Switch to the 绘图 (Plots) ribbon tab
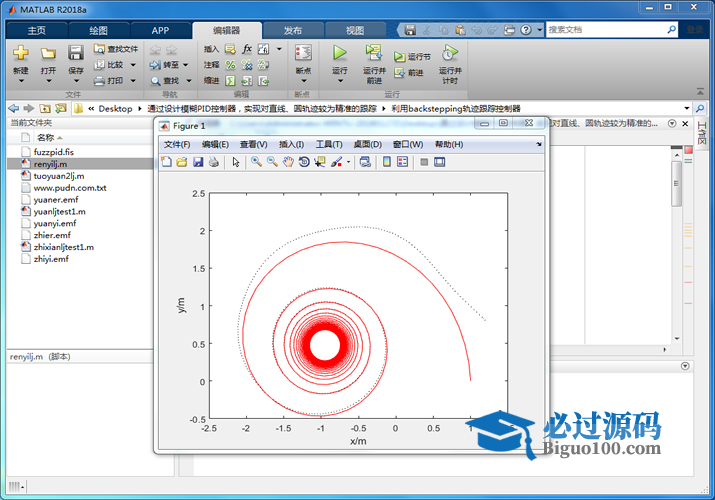Screen dimensions: 715x500 point(99,30)
